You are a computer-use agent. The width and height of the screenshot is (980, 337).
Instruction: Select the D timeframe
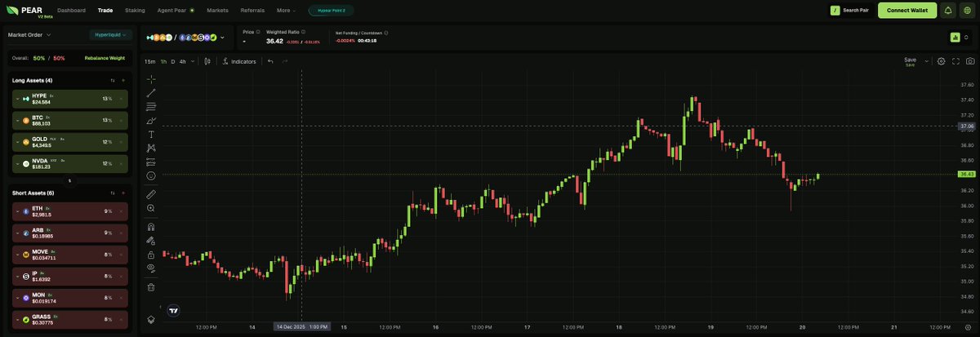[x=172, y=61]
